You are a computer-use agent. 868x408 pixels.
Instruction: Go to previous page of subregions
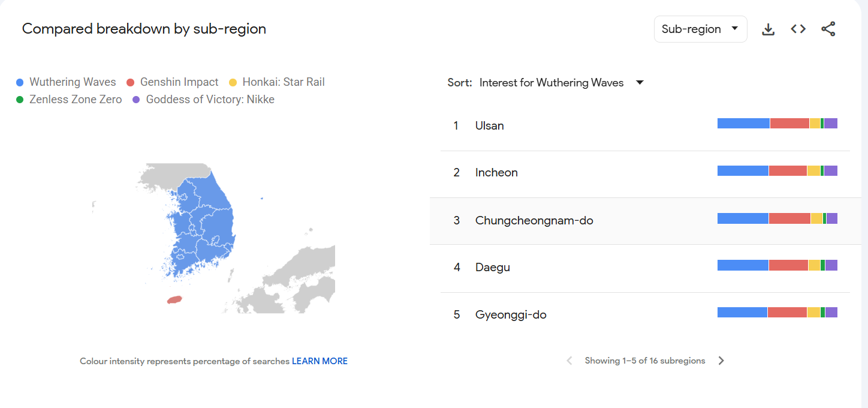click(x=569, y=361)
